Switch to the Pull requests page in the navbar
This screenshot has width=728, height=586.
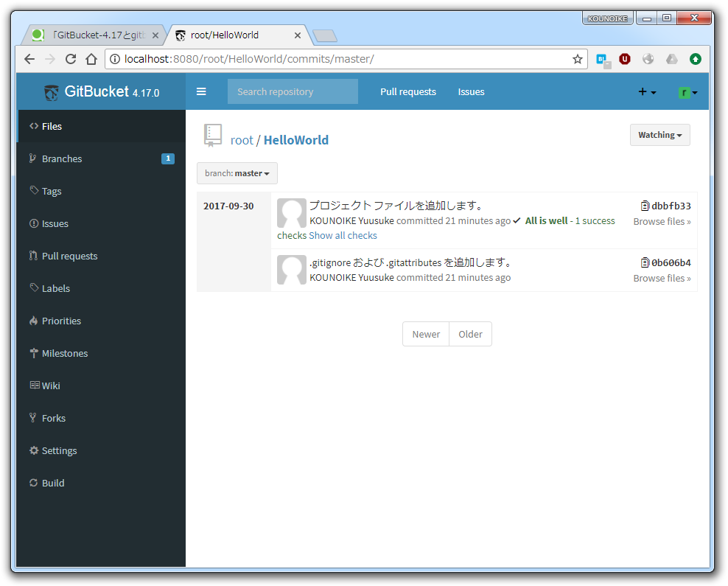pyautogui.click(x=408, y=91)
